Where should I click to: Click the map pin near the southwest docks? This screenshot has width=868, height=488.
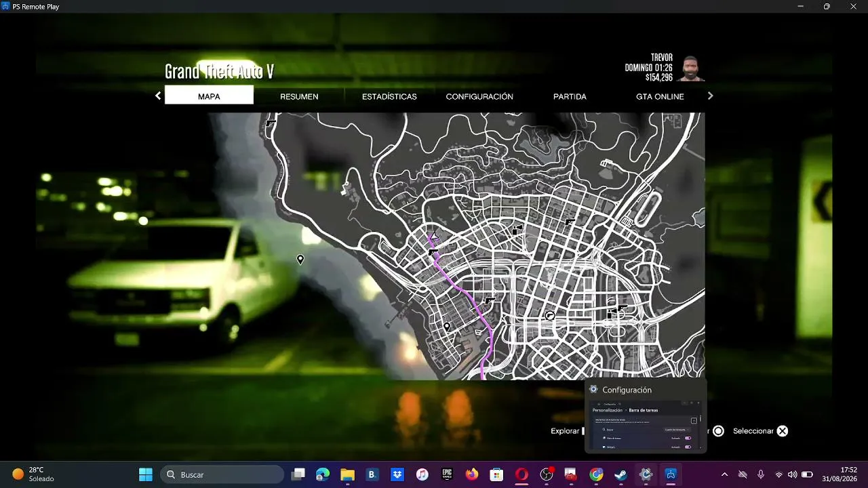click(x=447, y=327)
